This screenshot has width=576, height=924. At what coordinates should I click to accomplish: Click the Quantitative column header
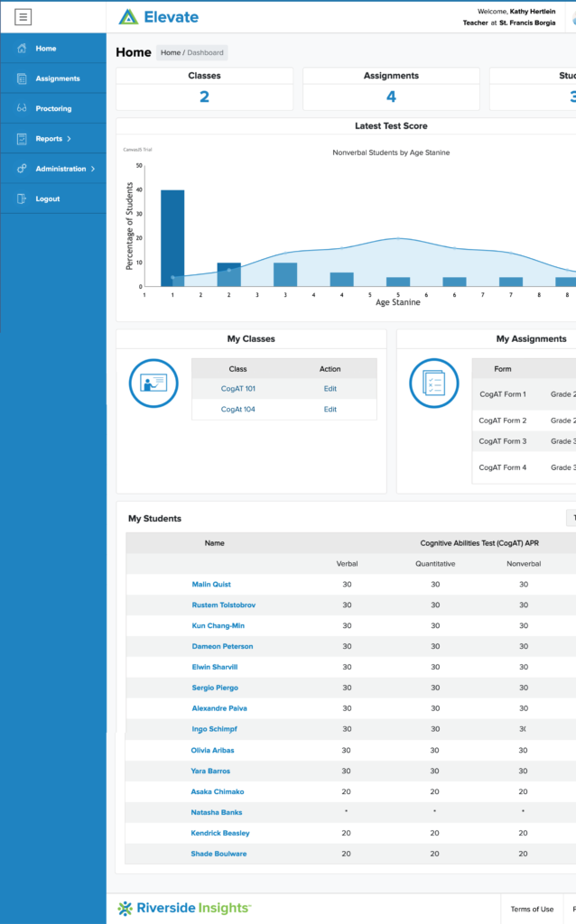[435, 563]
